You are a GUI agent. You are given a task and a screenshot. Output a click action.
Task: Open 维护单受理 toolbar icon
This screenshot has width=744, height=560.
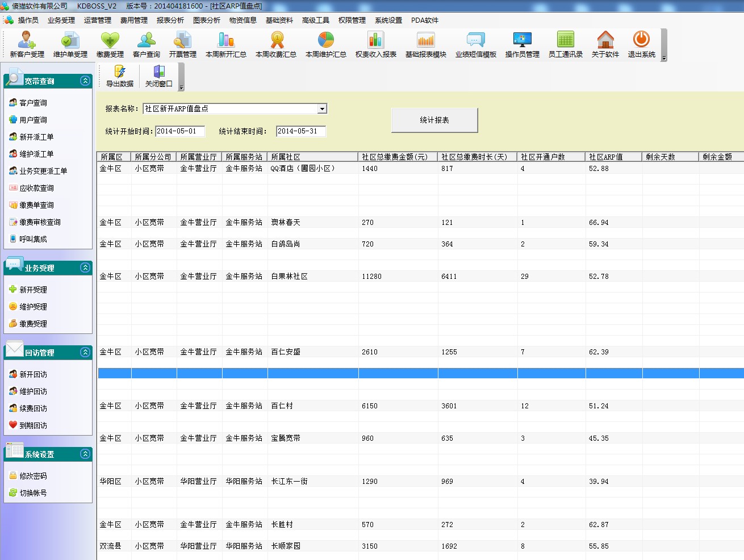pos(70,44)
